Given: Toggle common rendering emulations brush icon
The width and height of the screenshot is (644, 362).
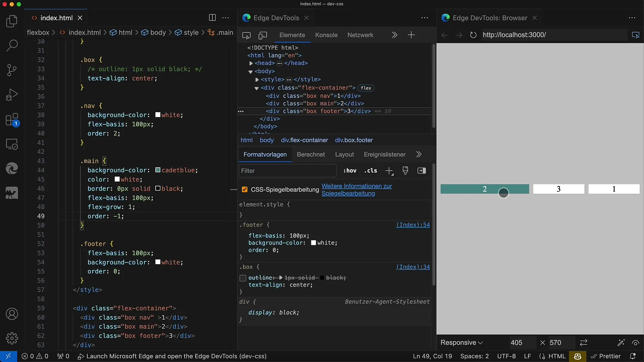Looking at the screenshot, I should point(405,171).
